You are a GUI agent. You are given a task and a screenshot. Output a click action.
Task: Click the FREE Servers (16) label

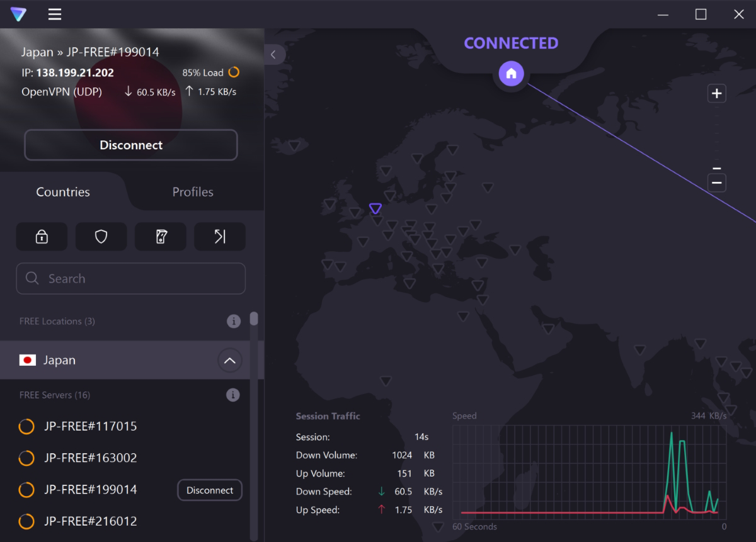point(55,395)
